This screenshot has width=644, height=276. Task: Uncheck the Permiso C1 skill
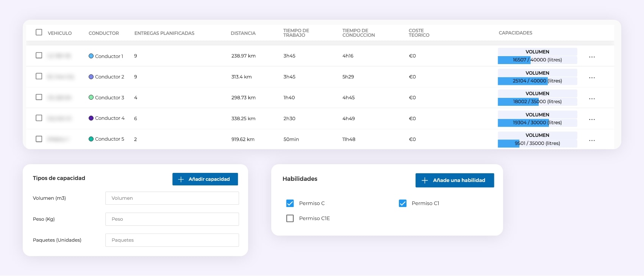click(x=402, y=203)
